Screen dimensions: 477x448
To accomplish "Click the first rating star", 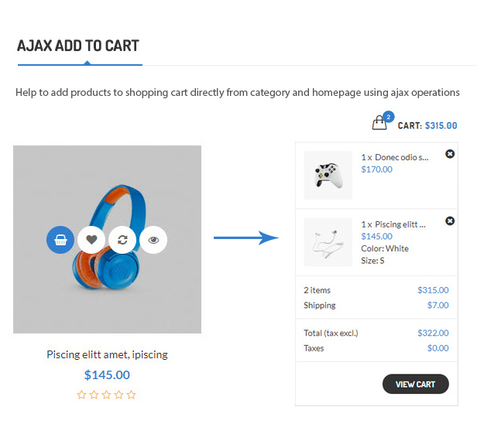I will [x=81, y=395].
